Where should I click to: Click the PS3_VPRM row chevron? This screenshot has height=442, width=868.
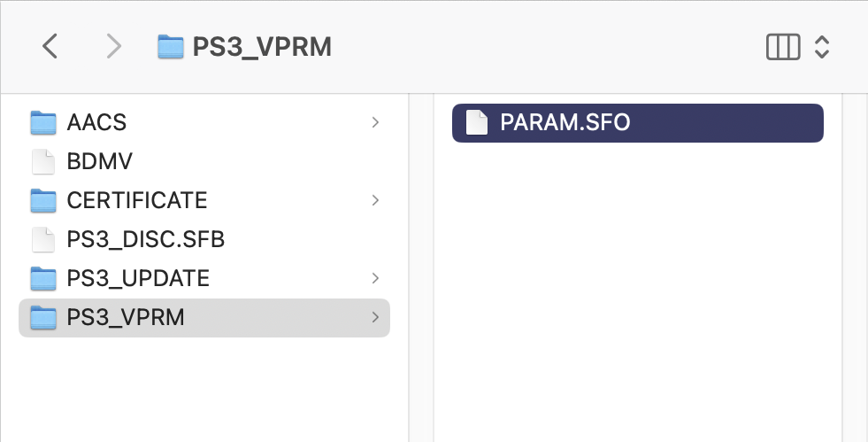(x=375, y=317)
